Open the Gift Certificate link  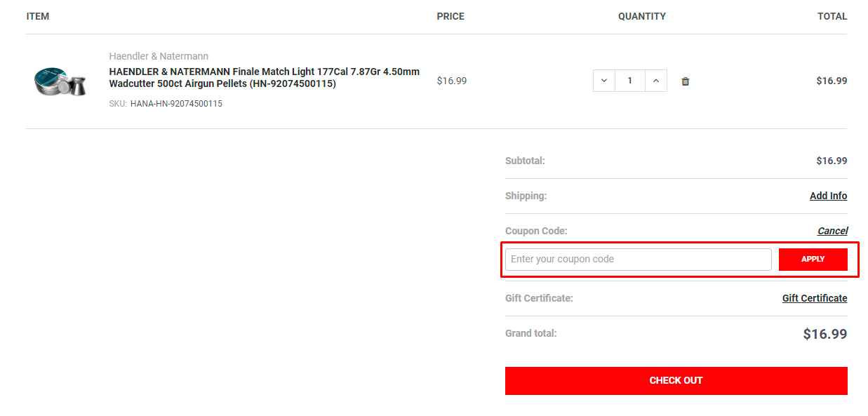(815, 298)
